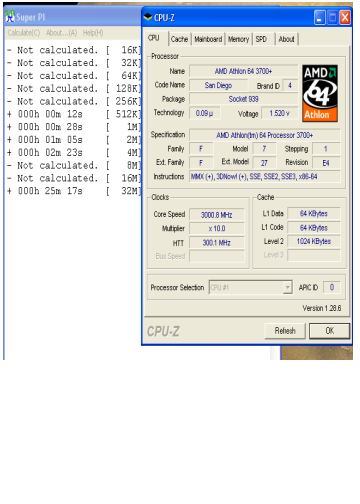Click the Version 1.28.6 label
This screenshot has height=504, width=360.
pyautogui.click(x=322, y=308)
